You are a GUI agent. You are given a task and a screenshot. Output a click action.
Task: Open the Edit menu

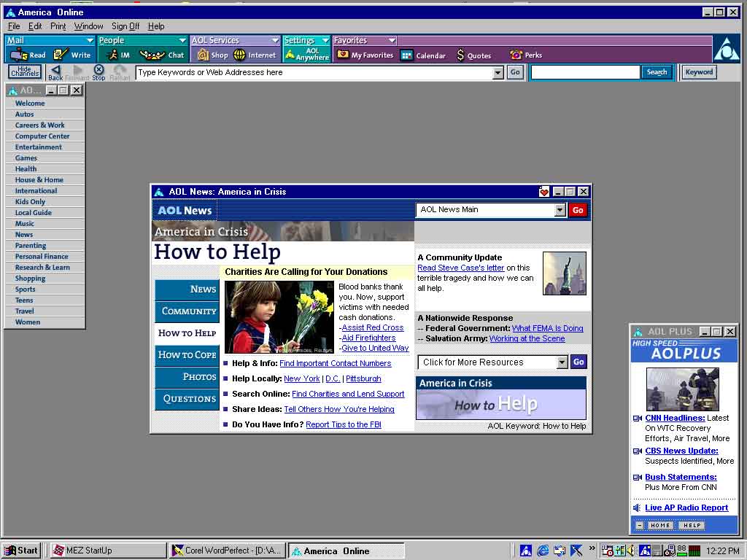tap(35, 26)
